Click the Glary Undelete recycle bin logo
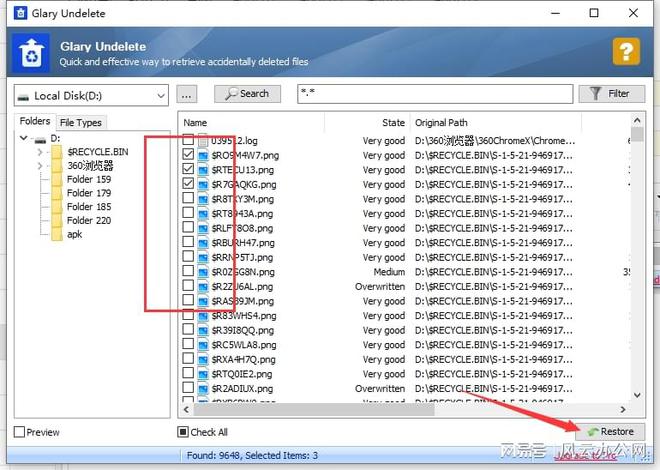 (31, 53)
